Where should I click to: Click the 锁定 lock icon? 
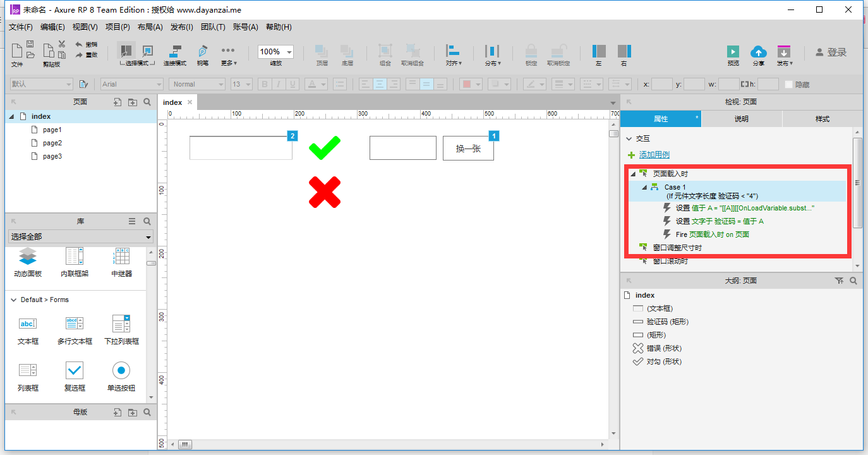pos(531,51)
